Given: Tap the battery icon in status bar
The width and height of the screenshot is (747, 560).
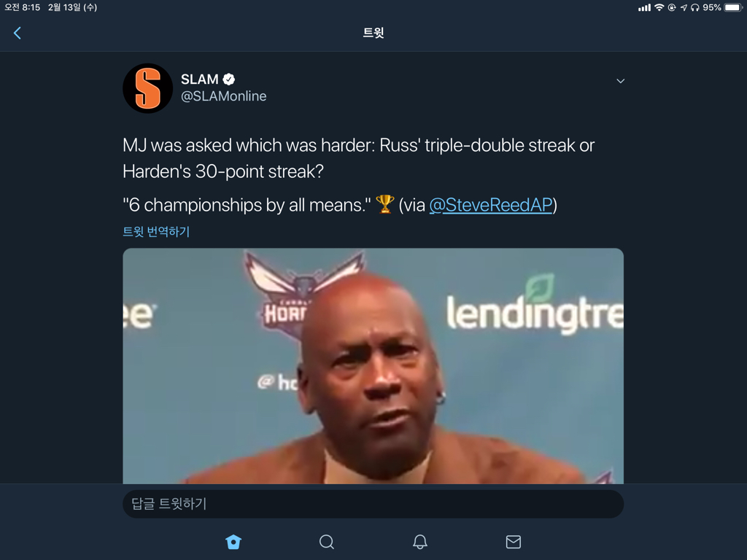Looking at the screenshot, I should 732,7.
